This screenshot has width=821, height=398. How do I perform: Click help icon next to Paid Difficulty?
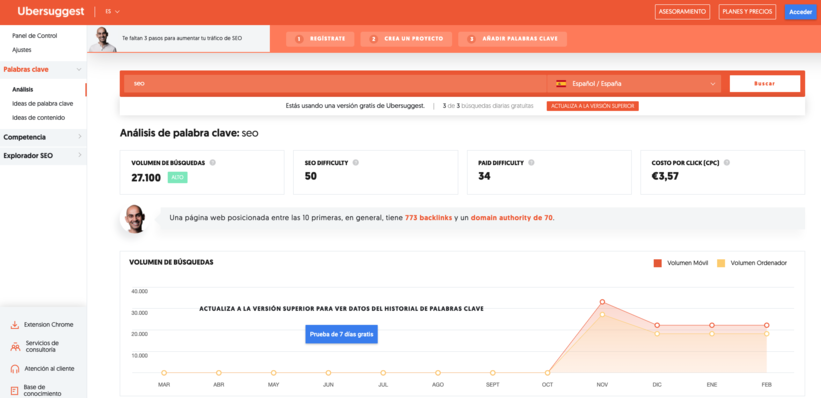531,163
